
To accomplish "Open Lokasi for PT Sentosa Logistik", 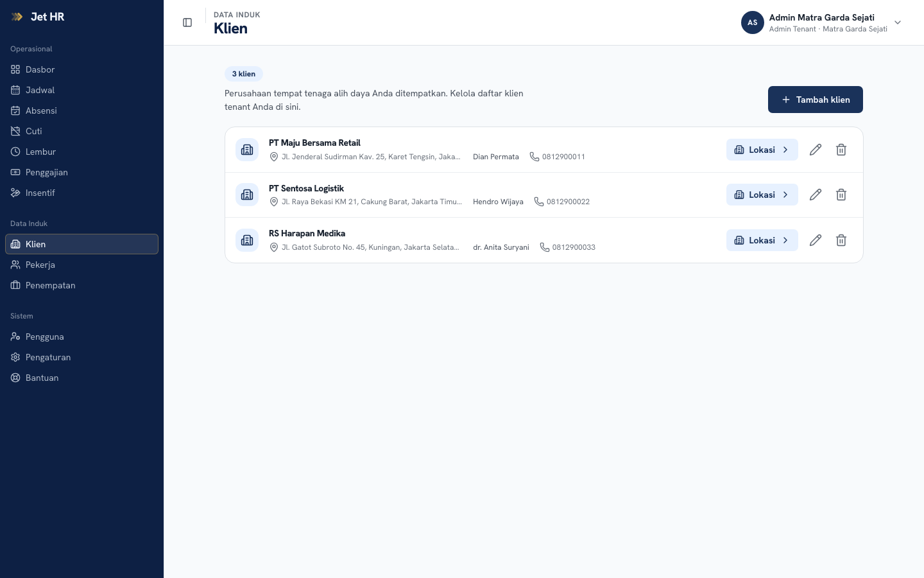I will click(x=762, y=195).
